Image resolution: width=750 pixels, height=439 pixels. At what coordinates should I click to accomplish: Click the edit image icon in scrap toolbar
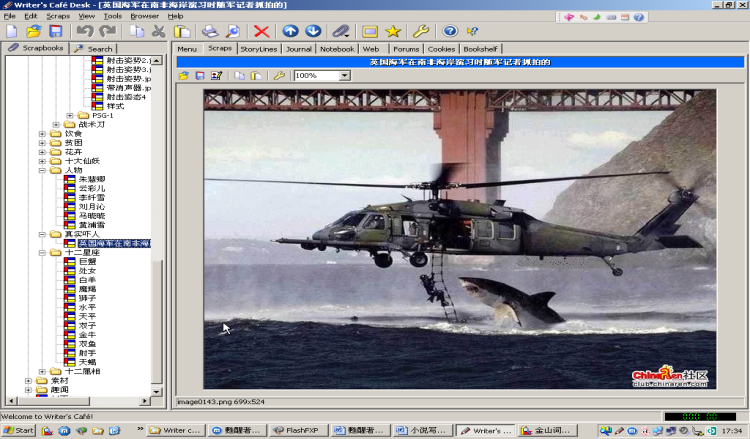click(217, 76)
